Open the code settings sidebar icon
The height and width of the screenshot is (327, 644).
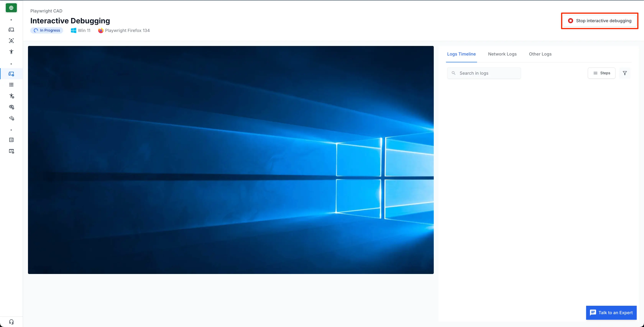(11, 118)
